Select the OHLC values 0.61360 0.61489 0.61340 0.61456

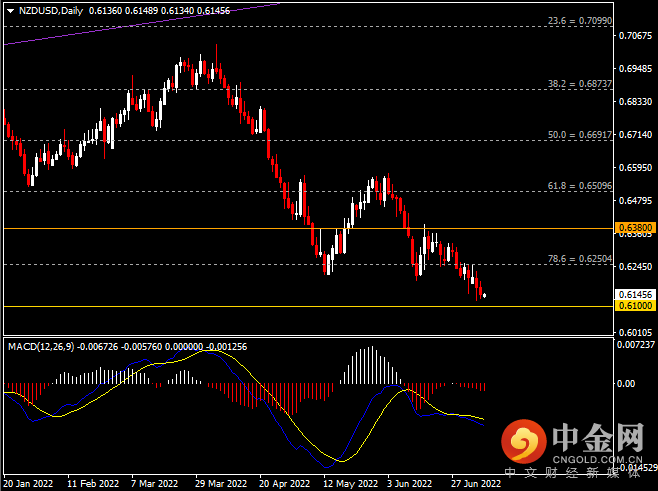click(159, 11)
